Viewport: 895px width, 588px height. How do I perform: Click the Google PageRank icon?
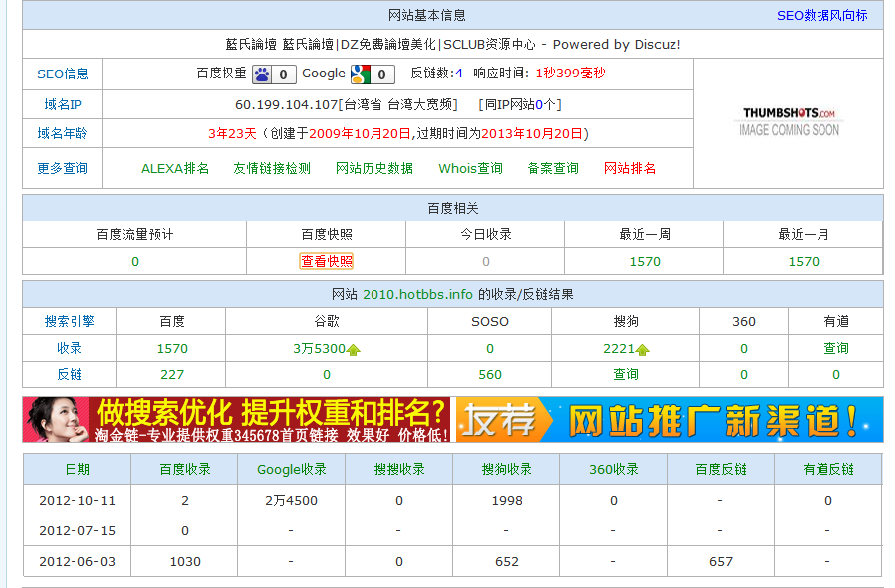(x=361, y=74)
